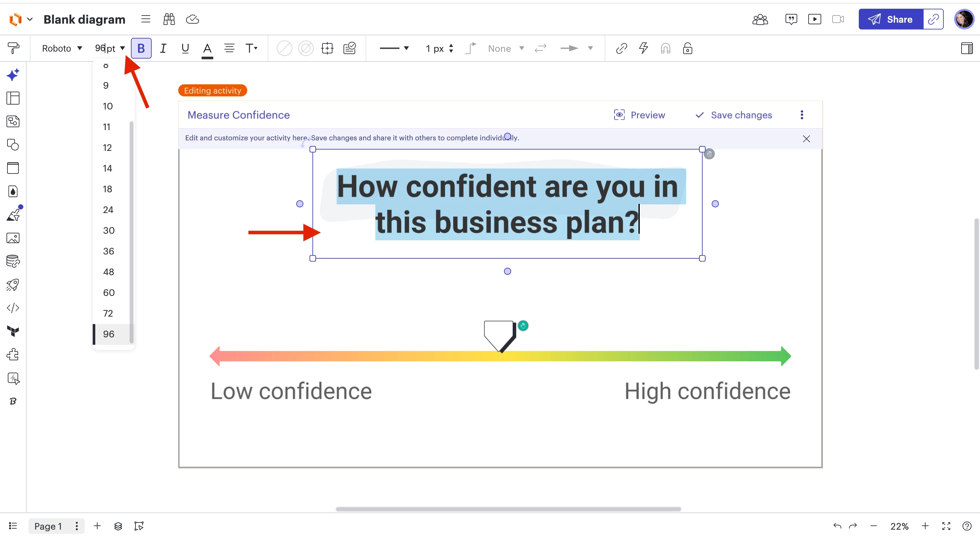Choose font size 72 from the list
The image size is (980, 539).
point(108,313)
